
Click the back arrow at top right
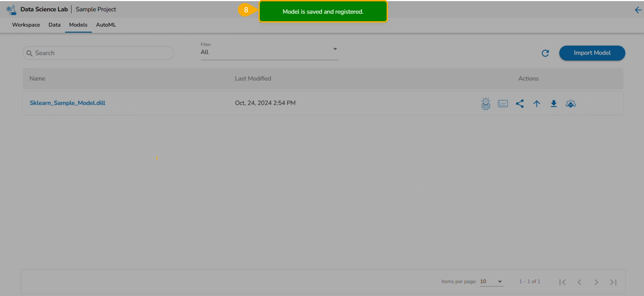[638, 10]
